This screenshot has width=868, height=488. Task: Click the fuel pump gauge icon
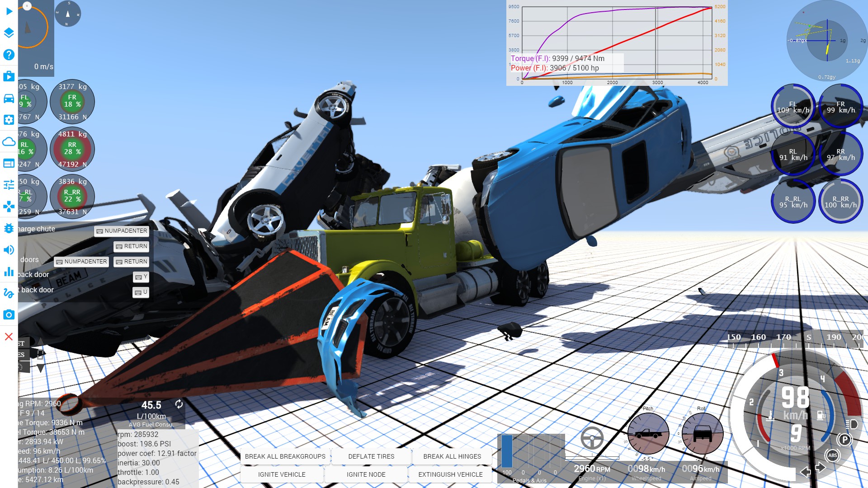821,415
